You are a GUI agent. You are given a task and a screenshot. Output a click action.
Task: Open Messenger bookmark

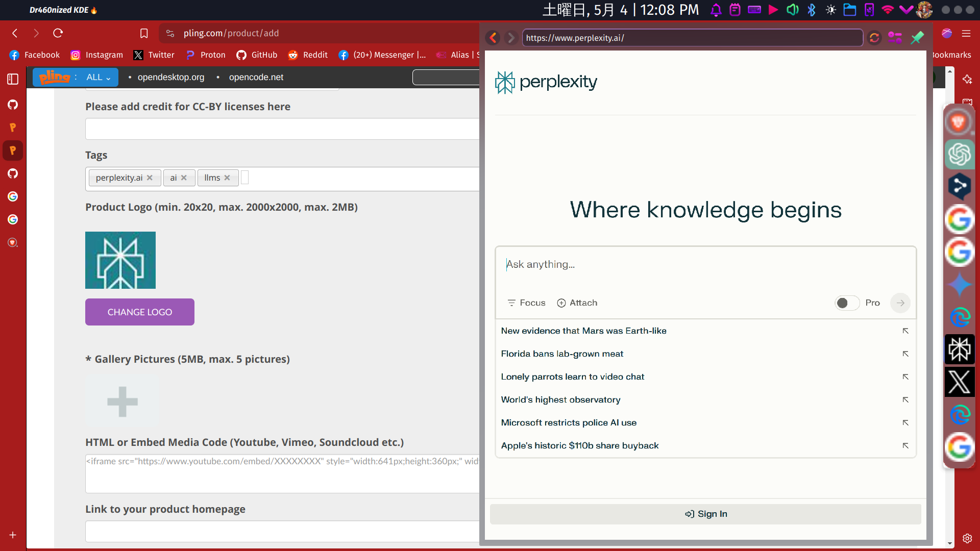[382, 55]
